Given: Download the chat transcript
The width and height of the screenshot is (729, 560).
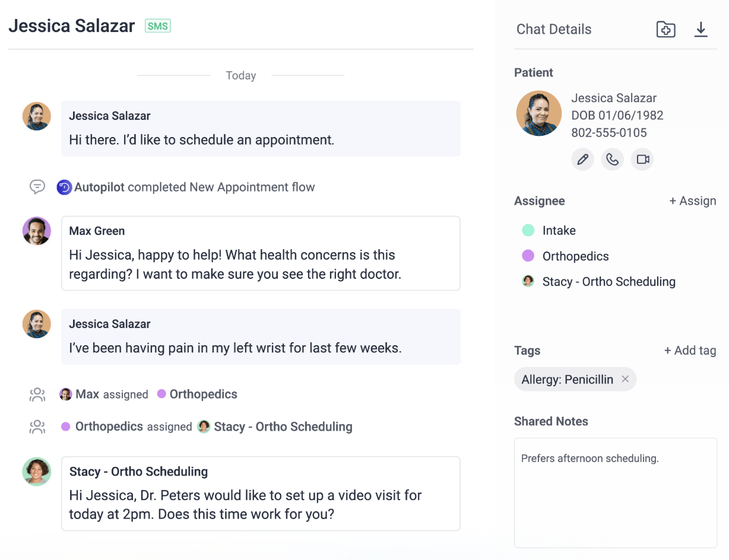Looking at the screenshot, I should pos(701,29).
